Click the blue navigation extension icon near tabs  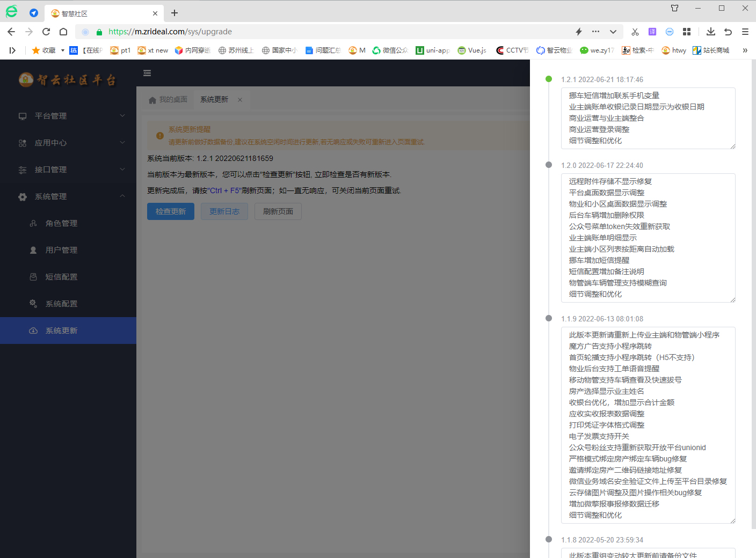pos(34,13)
